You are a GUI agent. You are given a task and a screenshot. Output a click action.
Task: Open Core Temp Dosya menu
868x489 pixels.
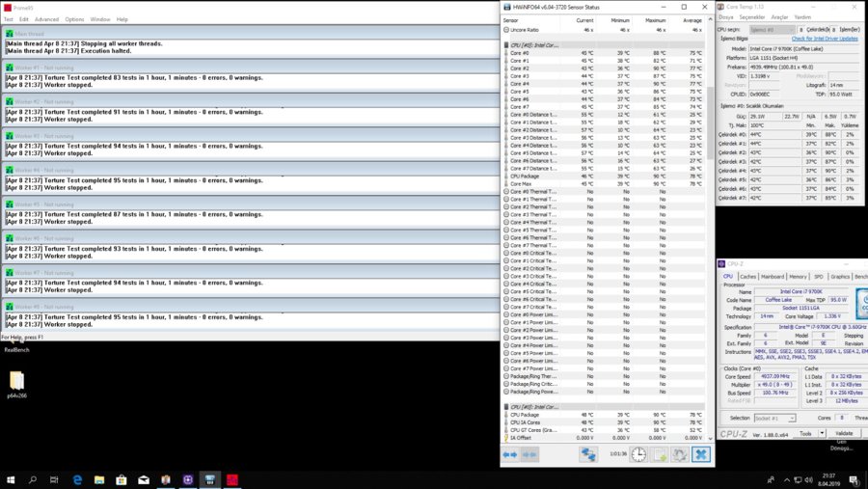click(x=725, y=17)
